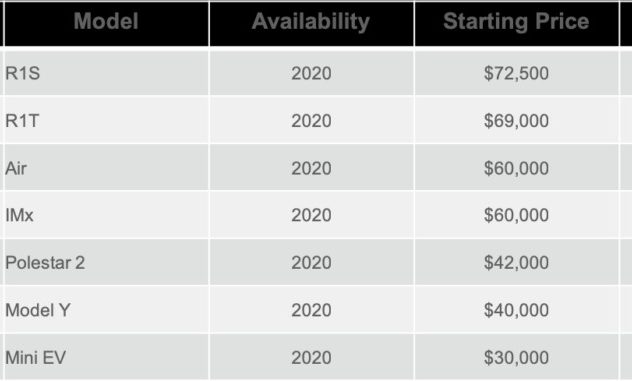Select the R1T model cell
Viewport: 632px width, 381px height.
pyautogui.click(x=106, y=121)
